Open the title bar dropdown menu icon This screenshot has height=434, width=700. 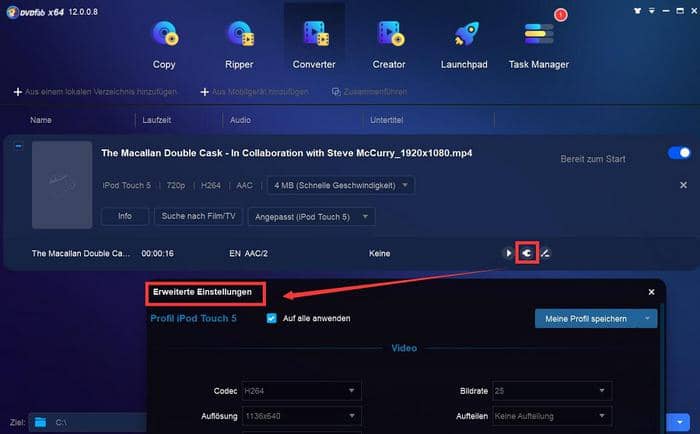pos(652,11)
